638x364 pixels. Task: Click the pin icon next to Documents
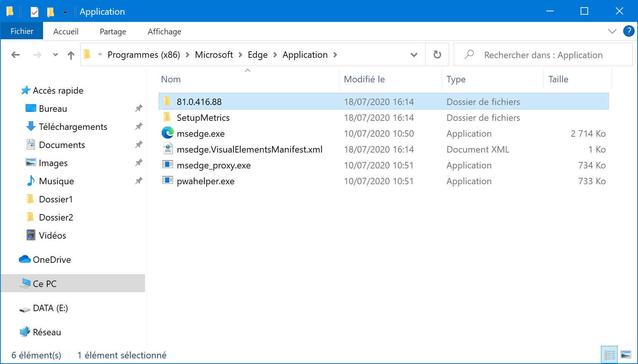139,145
